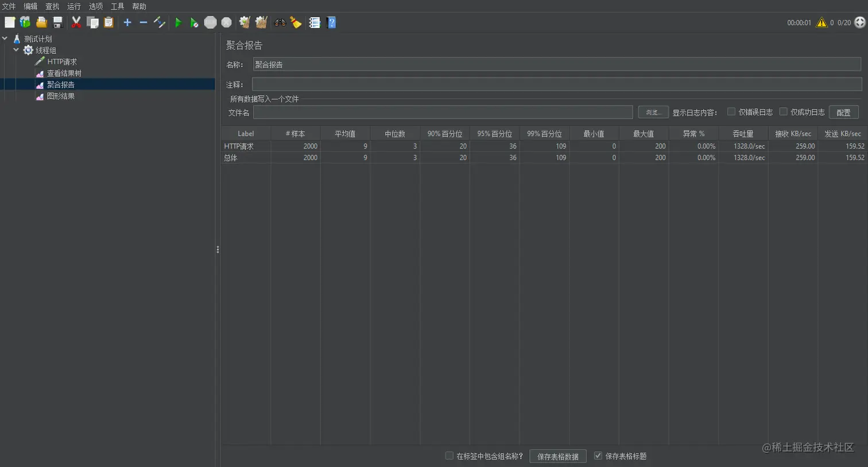Expand all tree nodes with plus icon
This screenshot has width=868, height=467.
127,22
